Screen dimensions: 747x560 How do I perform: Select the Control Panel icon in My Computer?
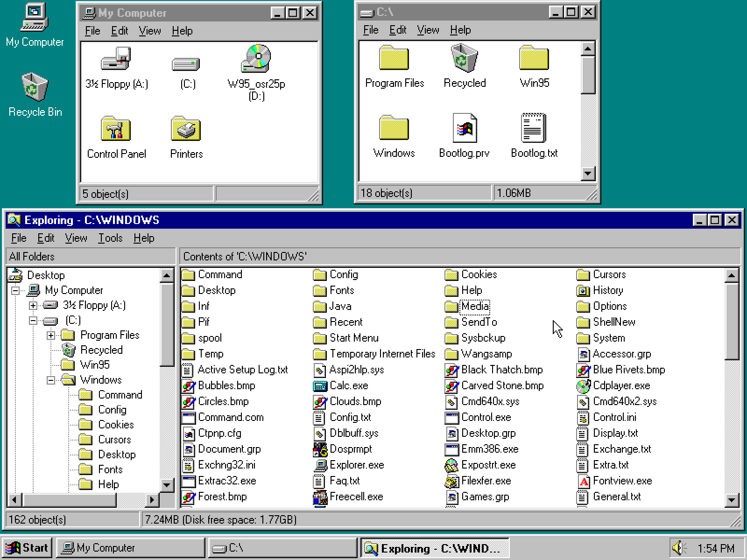(115, 129)
